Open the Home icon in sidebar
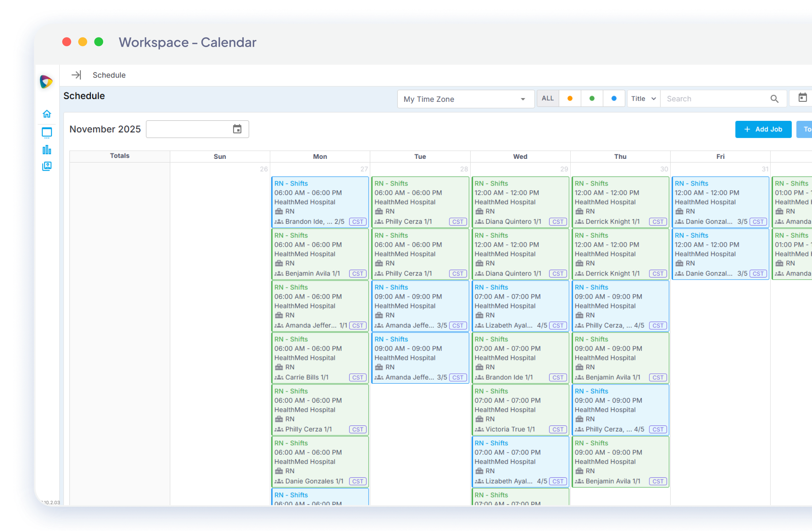The width and height of the screenshot is (812, 531). (47, 113)
